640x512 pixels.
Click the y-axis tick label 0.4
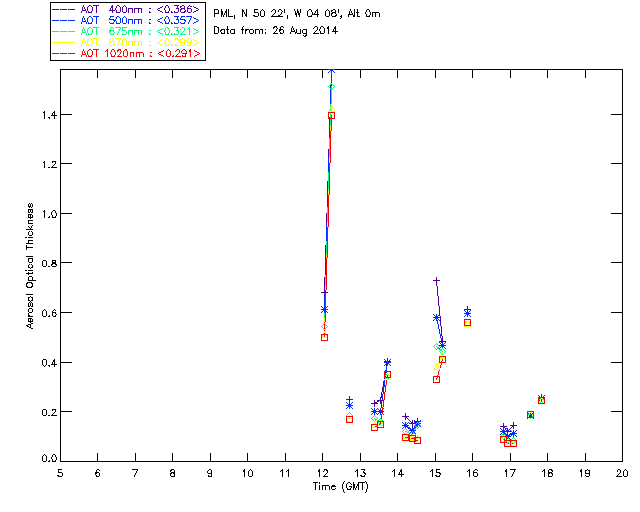click(49, 363)
